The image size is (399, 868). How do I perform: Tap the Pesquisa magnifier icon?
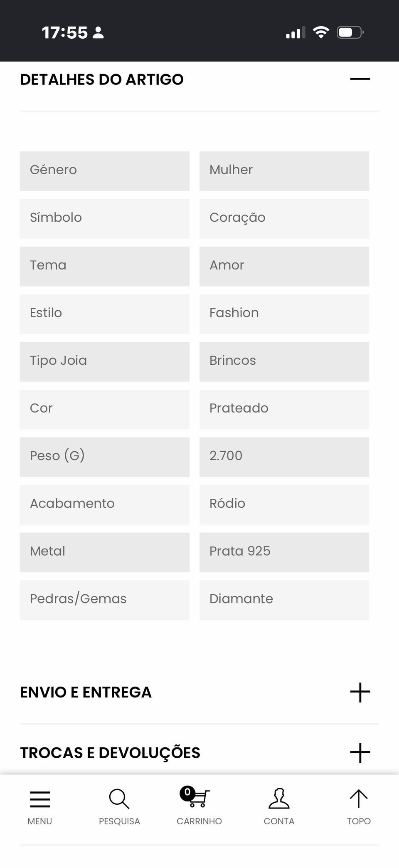(x=119, y=799)
